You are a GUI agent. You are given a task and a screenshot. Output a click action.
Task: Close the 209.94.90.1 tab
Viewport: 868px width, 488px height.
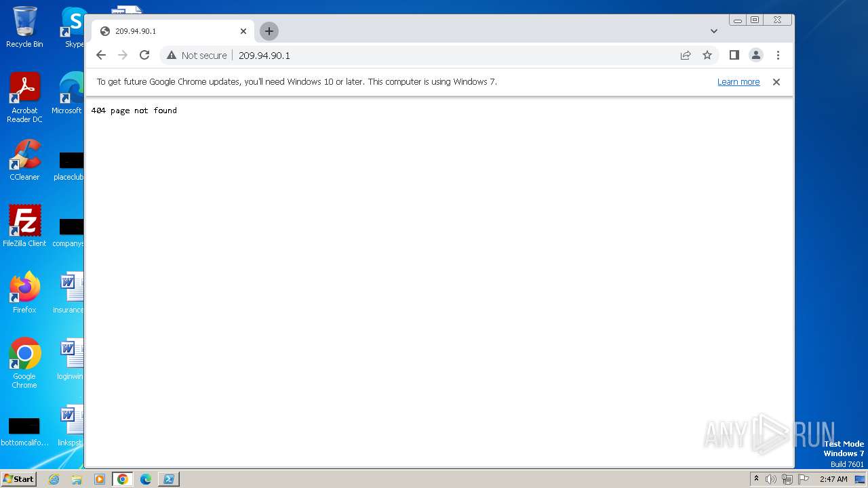243,31
